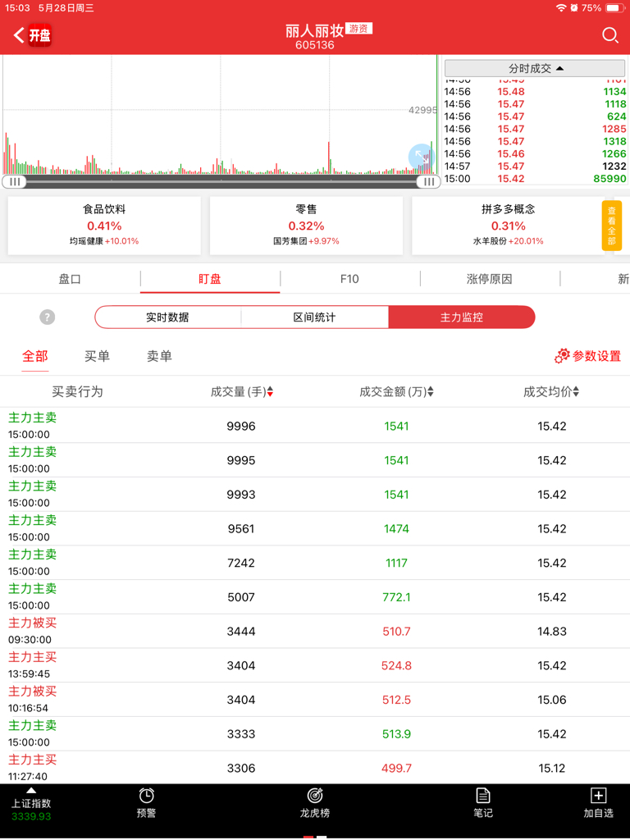This screenshot has height=840, width=630.
Task: Open the 食品饮料 sector card
Action: (x=104, y=226)
